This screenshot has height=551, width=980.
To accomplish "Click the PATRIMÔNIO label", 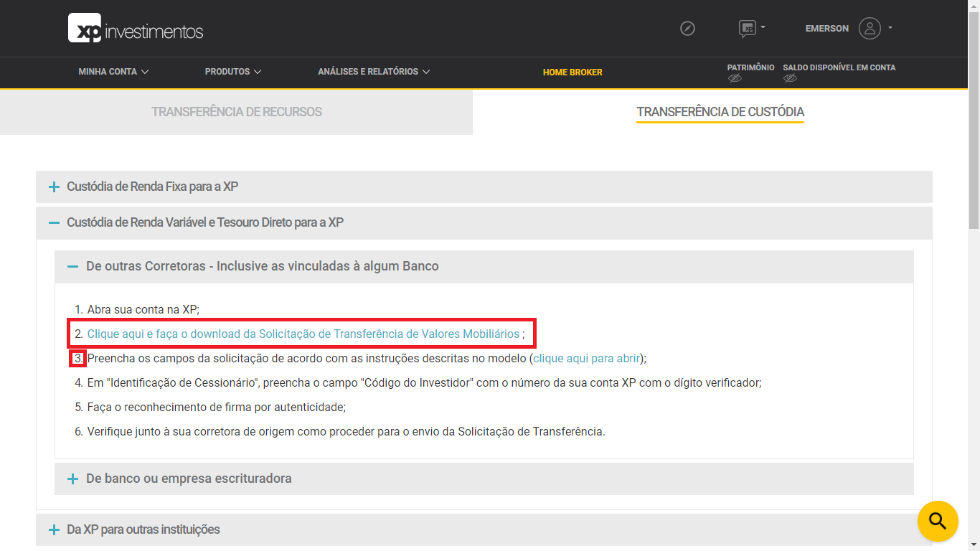I will (x=751, y=67).
